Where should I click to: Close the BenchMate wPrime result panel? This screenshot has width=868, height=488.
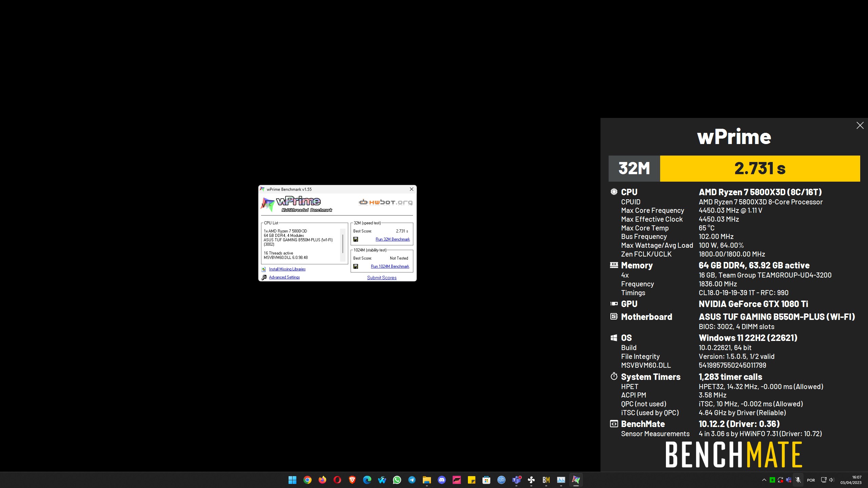tap(860, 125)
